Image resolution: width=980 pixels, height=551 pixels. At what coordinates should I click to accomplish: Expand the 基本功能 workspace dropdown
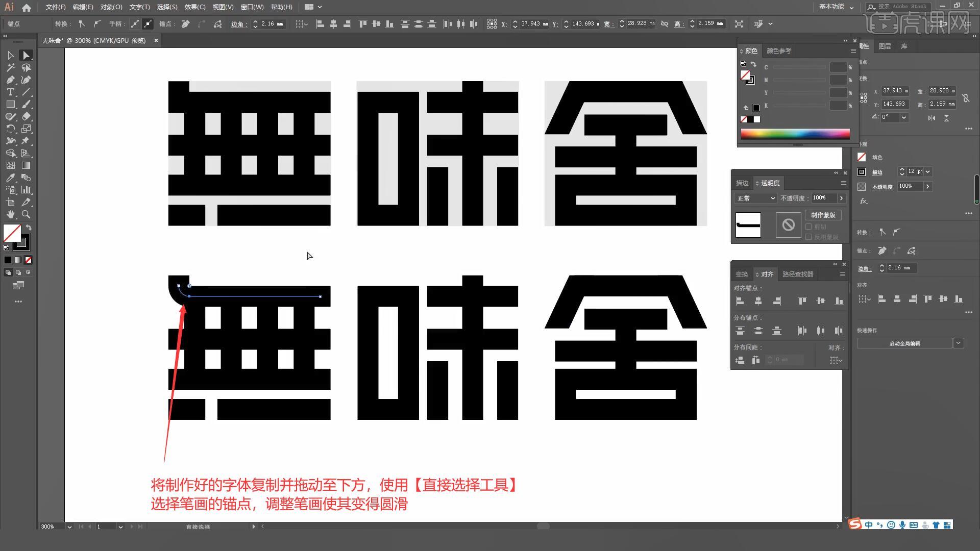(x=836, y=7)
